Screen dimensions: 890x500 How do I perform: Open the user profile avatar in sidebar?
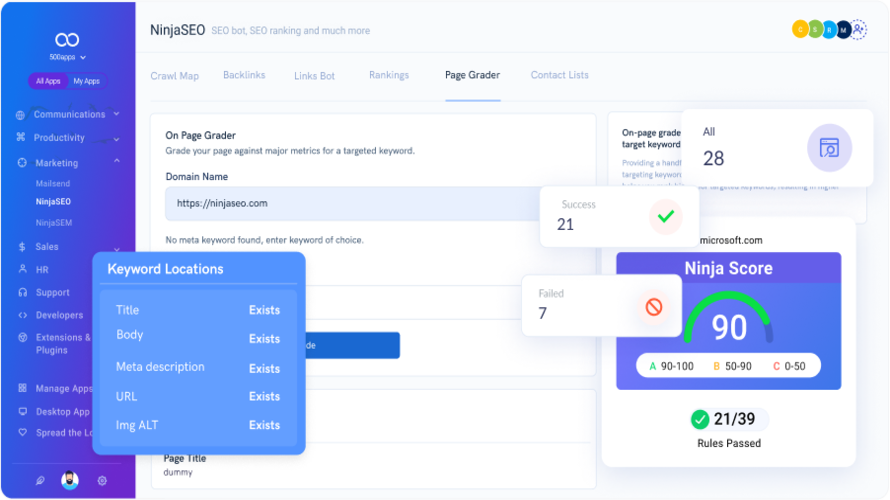click(70, 480)
